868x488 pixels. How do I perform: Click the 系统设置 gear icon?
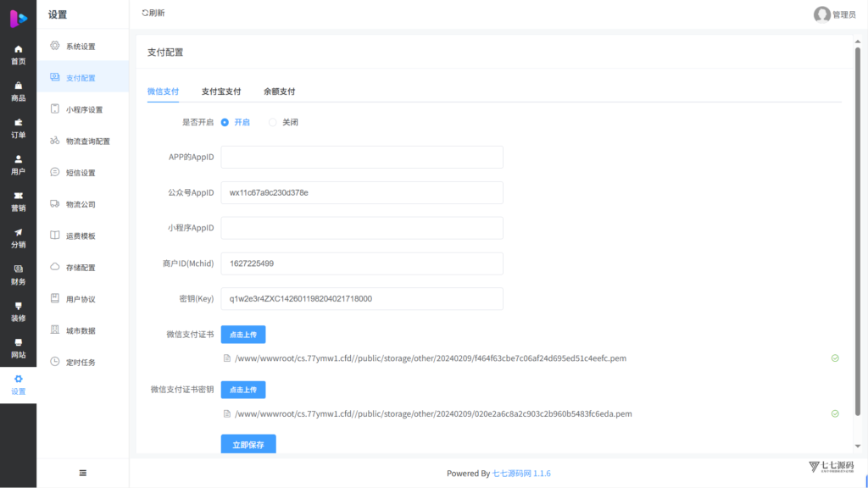(55, 46)
